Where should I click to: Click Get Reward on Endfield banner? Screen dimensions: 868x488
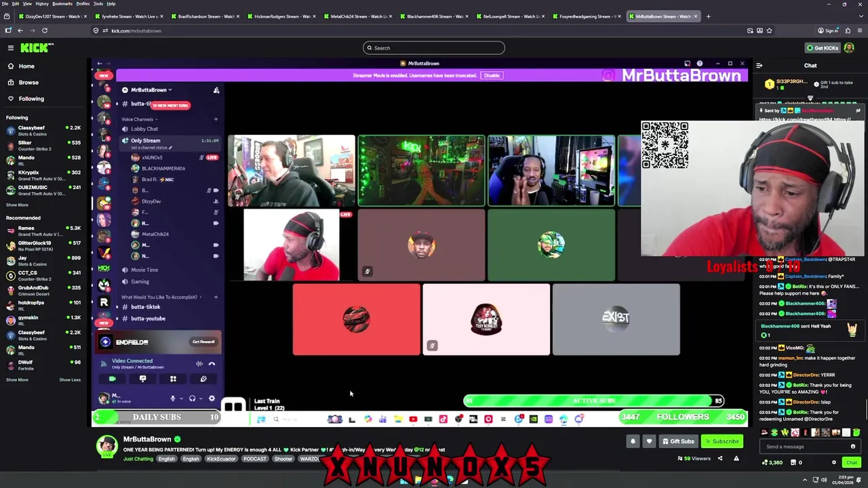[x=203, y=342]
